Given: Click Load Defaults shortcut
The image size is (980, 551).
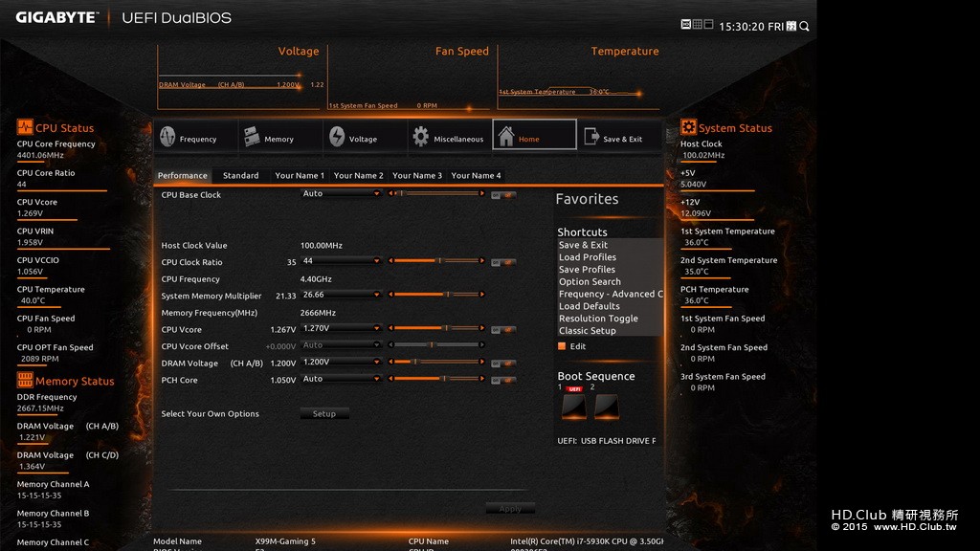Looking at the screenshot, I should tap(590, 306).
